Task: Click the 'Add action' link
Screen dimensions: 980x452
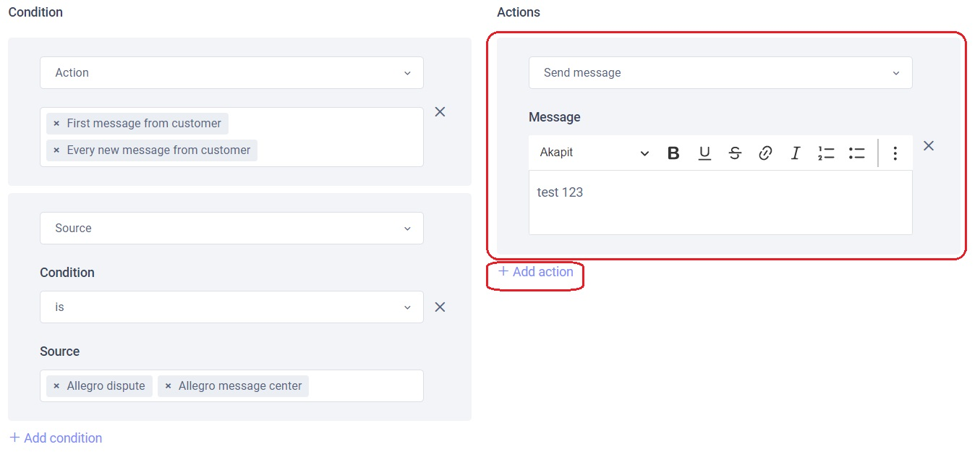Action: pyautogui.click(x=536, y=272)
